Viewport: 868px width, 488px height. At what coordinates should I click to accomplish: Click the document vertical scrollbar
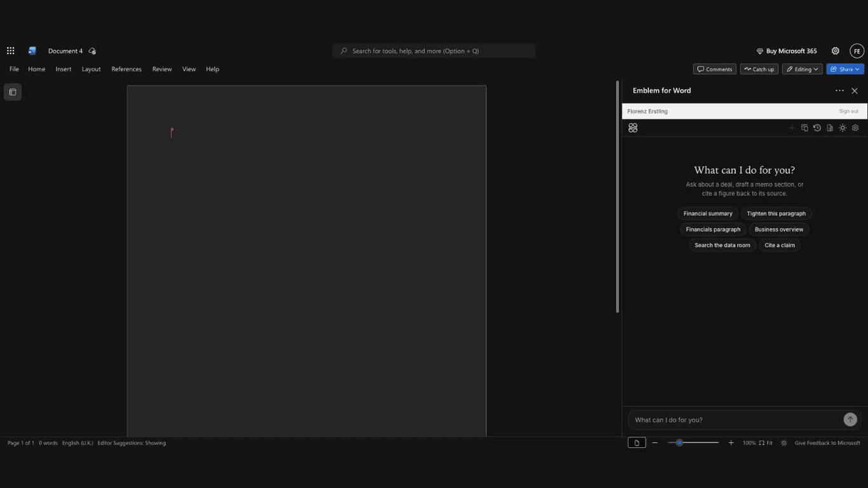tap(617, 197)
